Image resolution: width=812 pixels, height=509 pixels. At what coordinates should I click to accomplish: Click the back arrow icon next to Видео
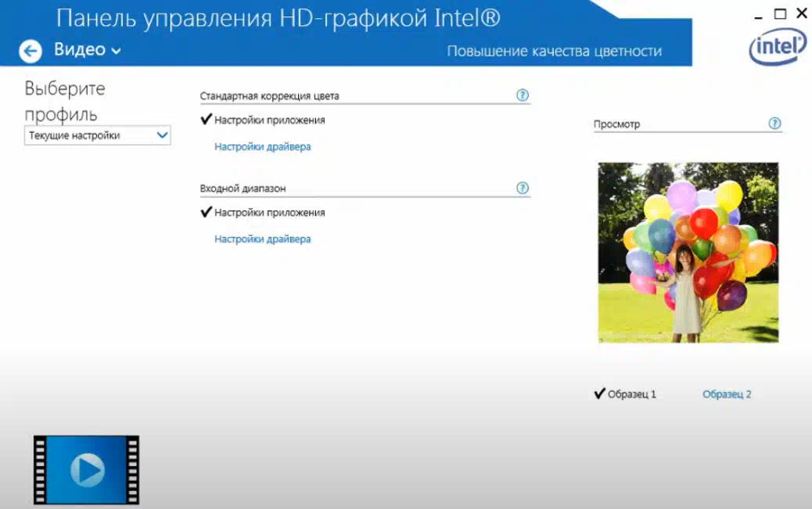pos(31,52)
